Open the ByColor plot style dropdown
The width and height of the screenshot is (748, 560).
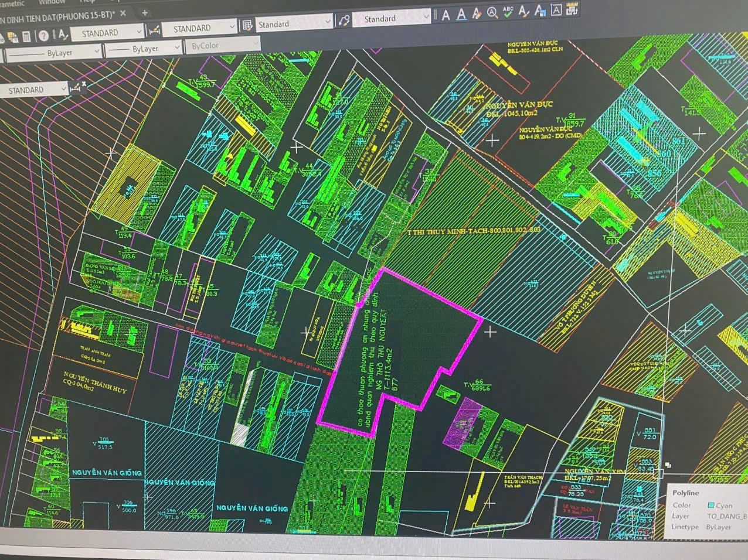(223, 45)
